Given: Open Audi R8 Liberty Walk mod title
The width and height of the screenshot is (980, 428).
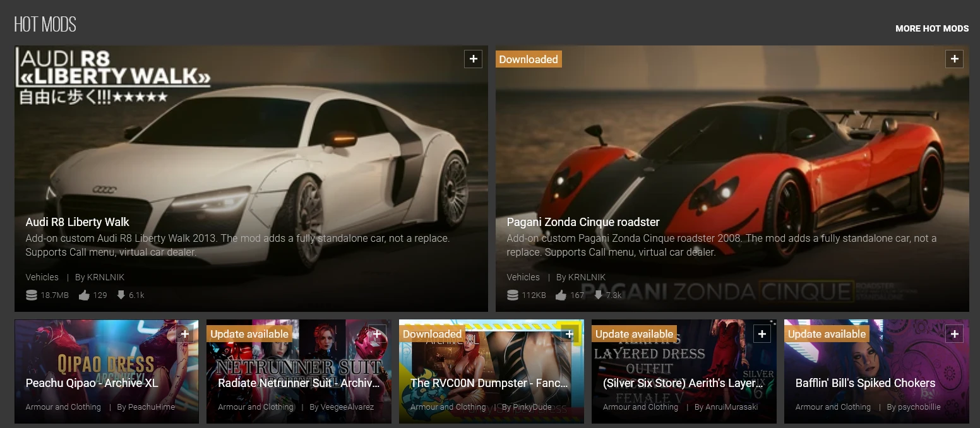Looking at the screenshot, I should pos(77,222).
